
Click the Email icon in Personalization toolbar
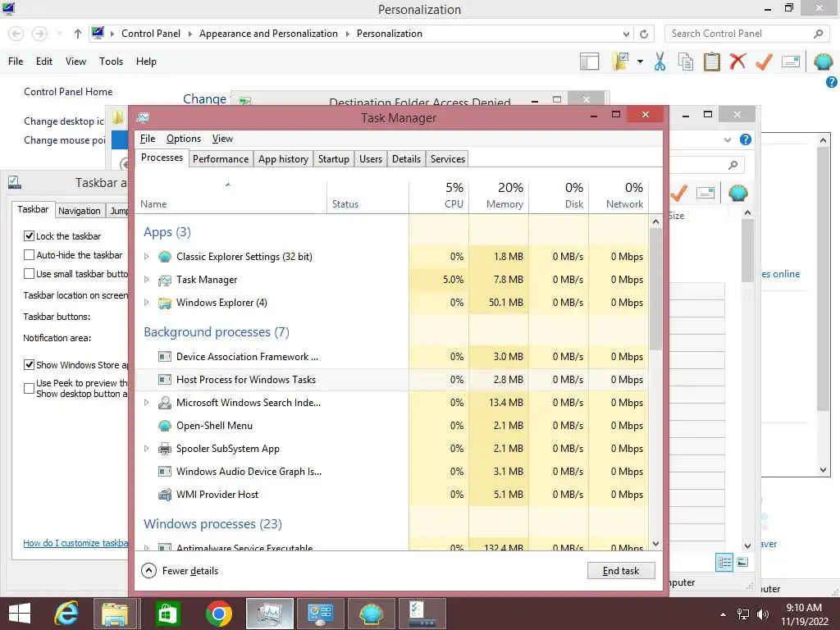click(791, 62)
